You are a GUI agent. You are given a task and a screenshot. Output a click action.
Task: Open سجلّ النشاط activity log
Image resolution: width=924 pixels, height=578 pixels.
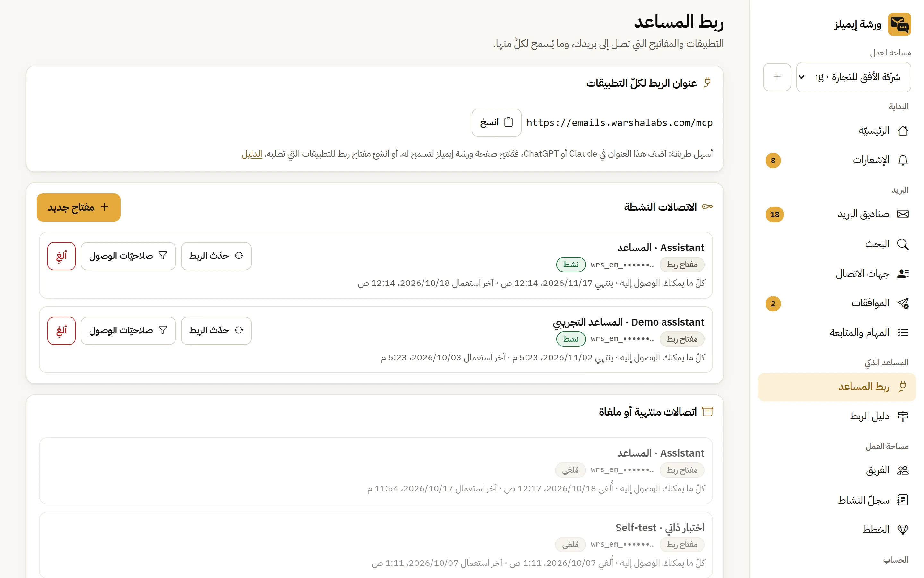[x=836, y=500]
